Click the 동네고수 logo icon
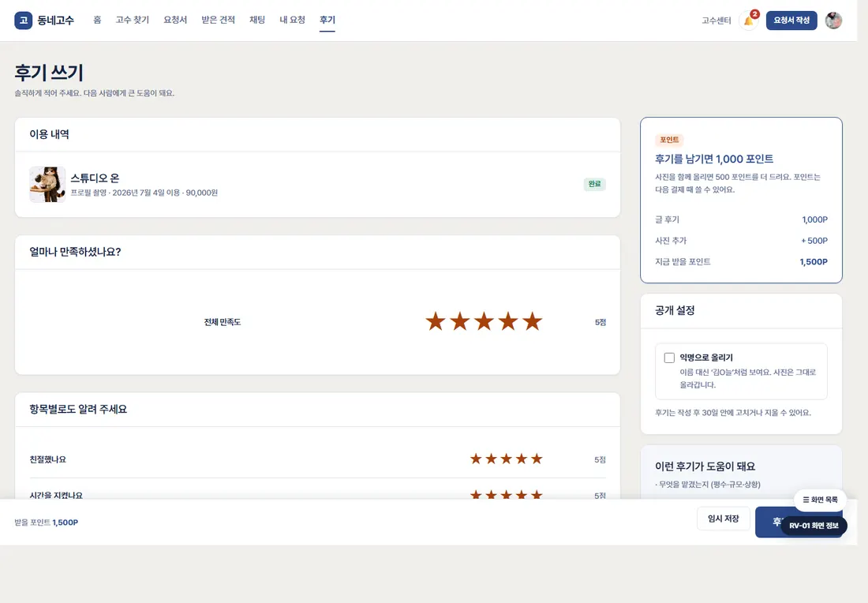The height and width of the screenshot is (603, 868). (x=23, y=21)
